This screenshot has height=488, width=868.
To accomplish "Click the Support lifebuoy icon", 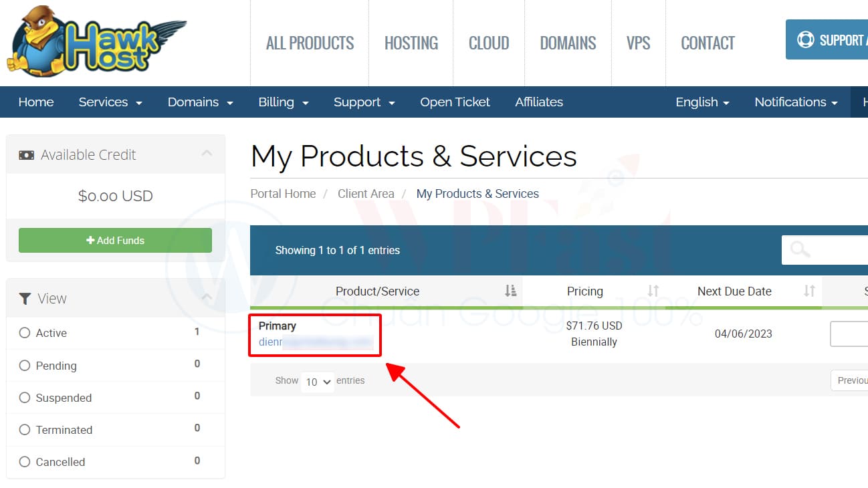I will point(806,39).
